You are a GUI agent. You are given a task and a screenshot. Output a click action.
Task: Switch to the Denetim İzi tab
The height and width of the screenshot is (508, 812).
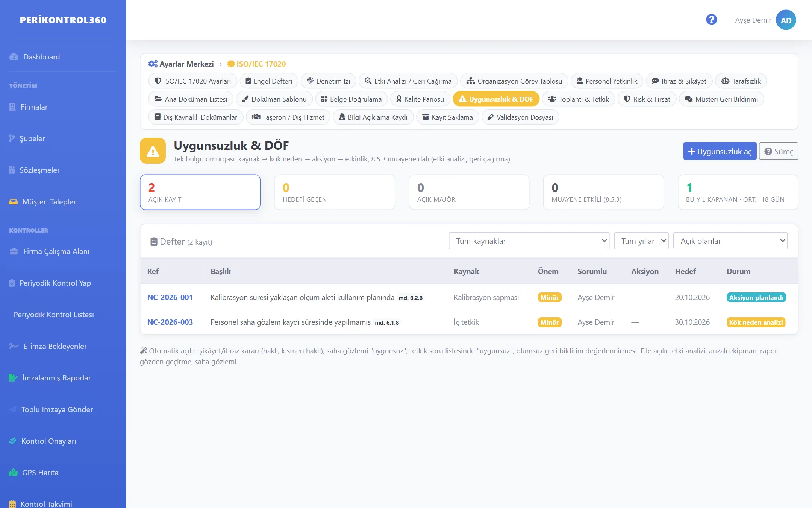click(328, 81)
